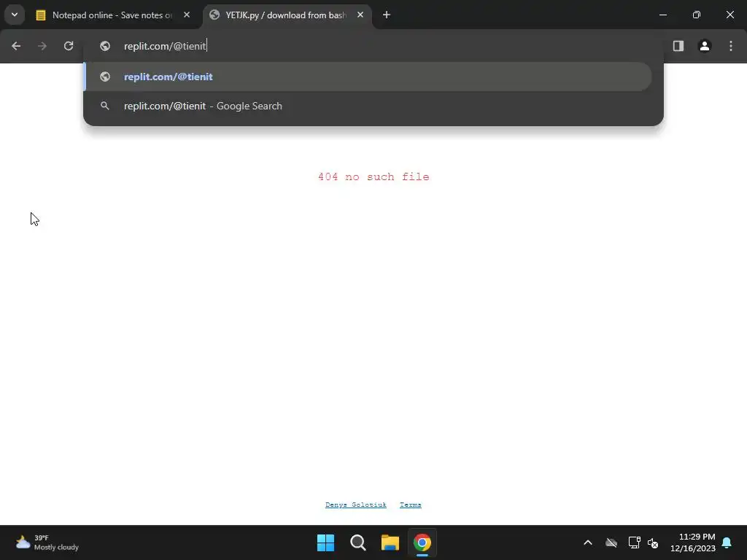This screenshot has height=560, width=747.
Task: Choose the replit.com/@tienit URL suggestion
Action: [368, 77]
